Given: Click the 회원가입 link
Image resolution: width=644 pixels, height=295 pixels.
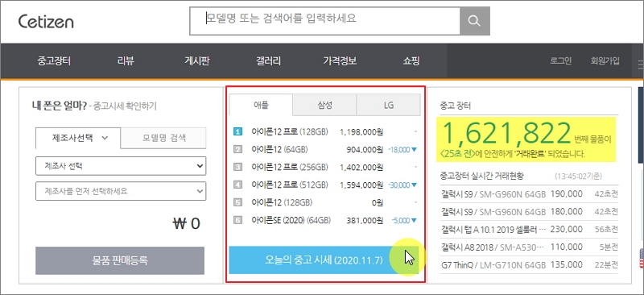Looking at the screenshot, I should click(x=605, y=61).
